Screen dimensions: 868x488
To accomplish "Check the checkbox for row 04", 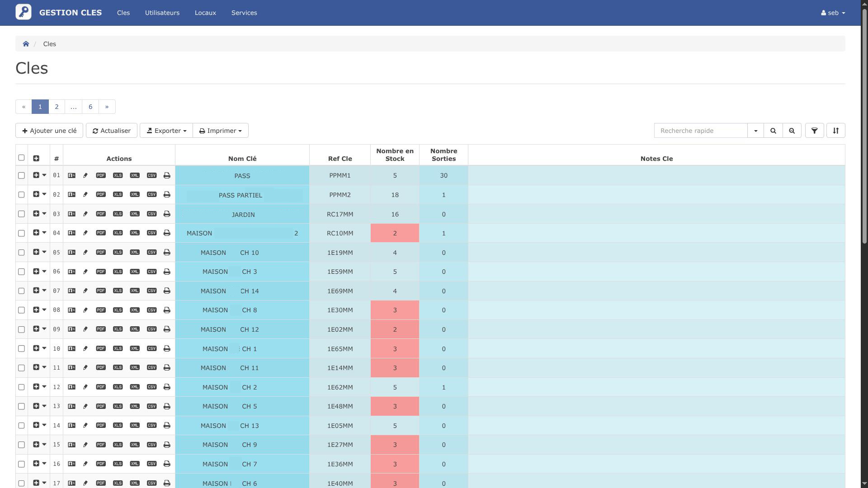I will [x=21, y=233].
